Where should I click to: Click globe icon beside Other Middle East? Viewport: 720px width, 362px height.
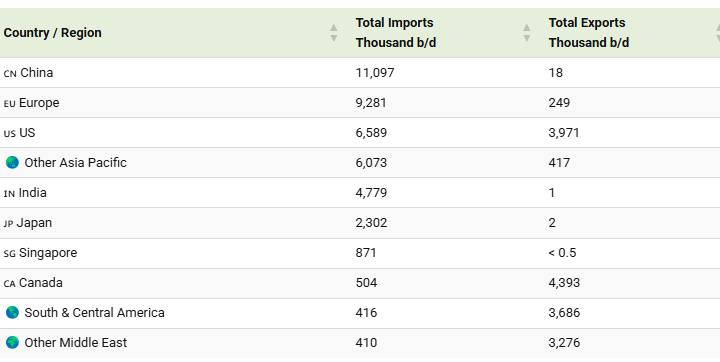(12, 343)
